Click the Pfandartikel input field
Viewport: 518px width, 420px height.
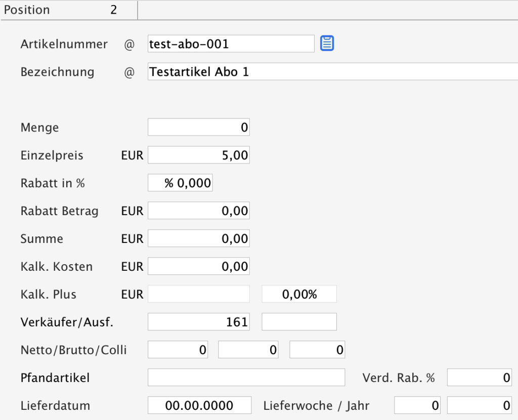click(246, 377)
